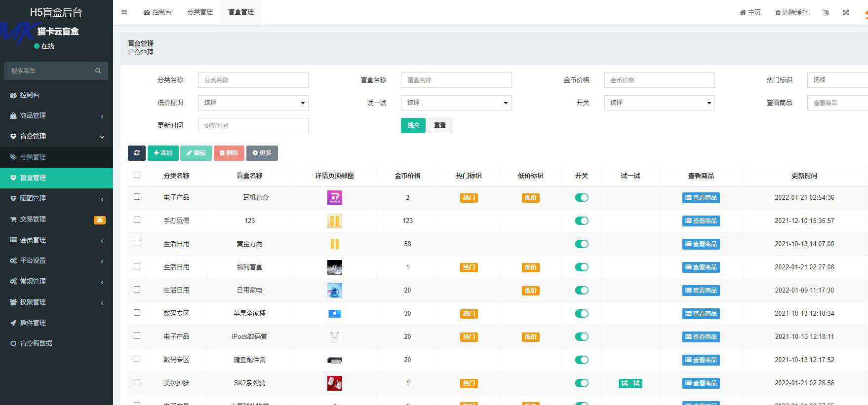Click the refresh table icon button

[x=137, y=153]
